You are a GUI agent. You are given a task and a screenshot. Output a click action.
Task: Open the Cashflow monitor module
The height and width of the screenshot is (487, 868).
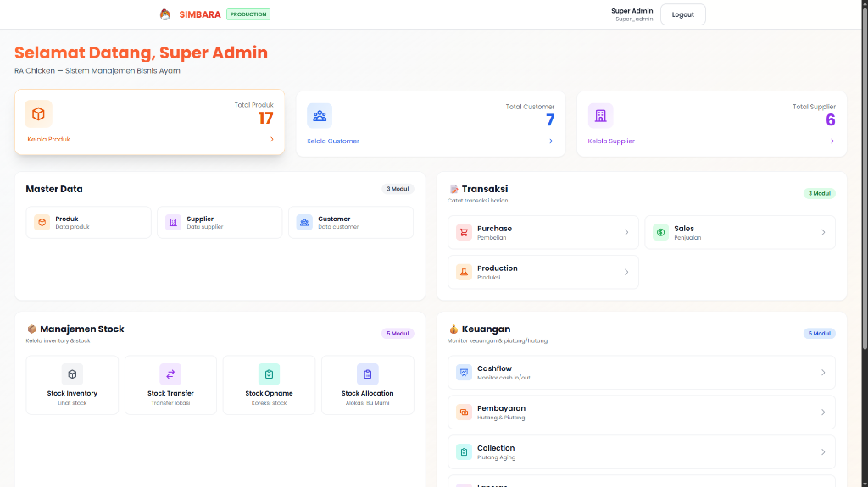coord(642,373)
